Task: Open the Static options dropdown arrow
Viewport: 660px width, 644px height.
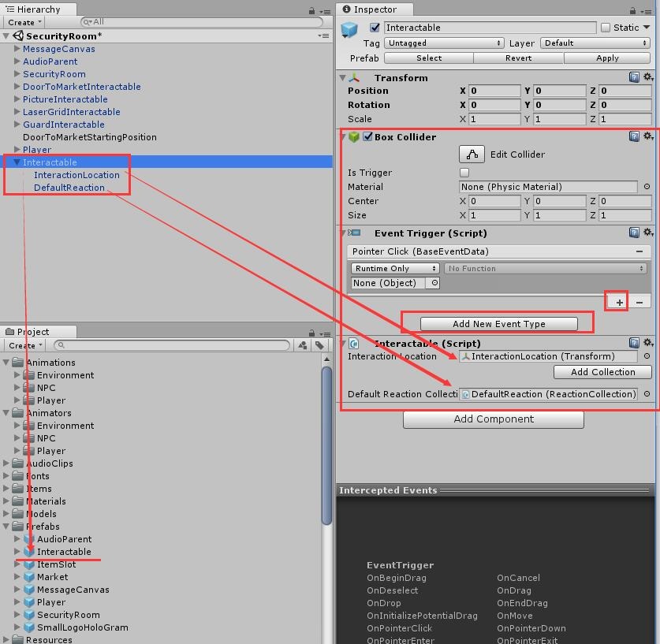Action: pos(646,27)
